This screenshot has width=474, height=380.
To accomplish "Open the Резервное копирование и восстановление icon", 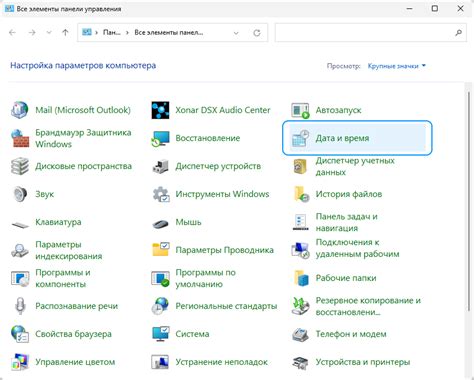I will point(300,306).
